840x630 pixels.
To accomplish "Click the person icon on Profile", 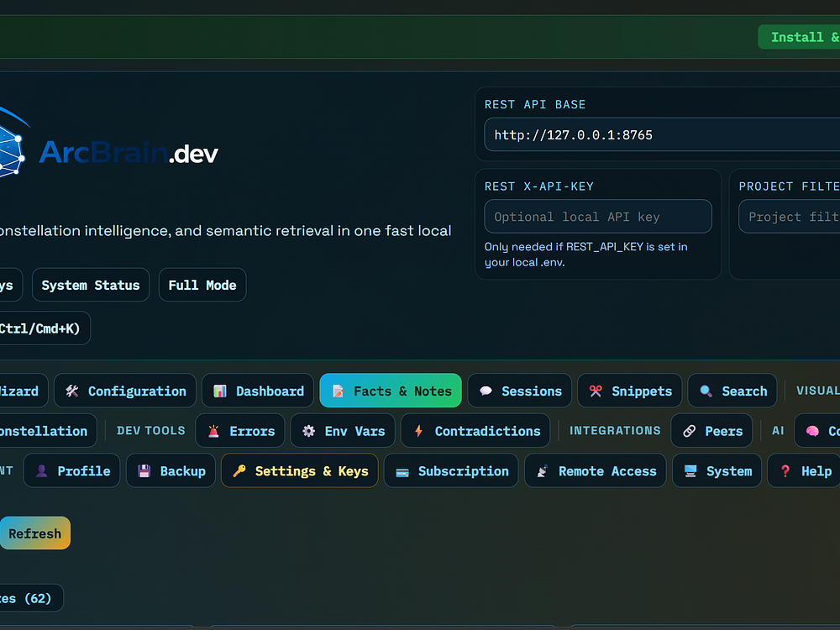I will coord(41,471).
